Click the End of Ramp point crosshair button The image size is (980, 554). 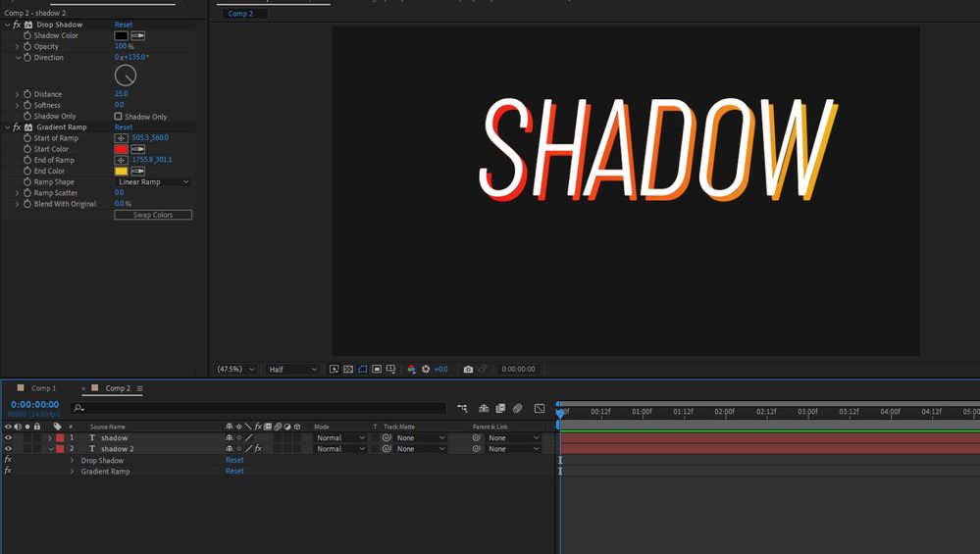[x=122, y=160]
